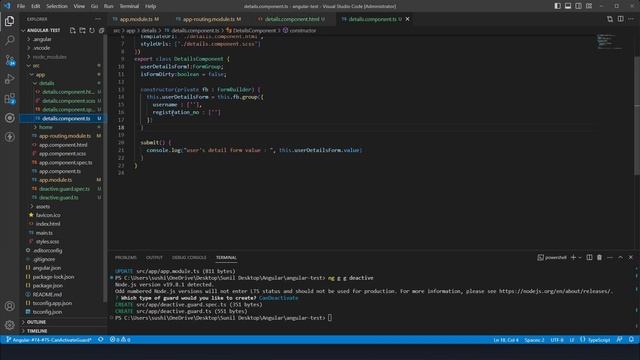Toggle the secondary side bar layout
Image resolution: width=640 pixels, height=360 pixels.
578,6
